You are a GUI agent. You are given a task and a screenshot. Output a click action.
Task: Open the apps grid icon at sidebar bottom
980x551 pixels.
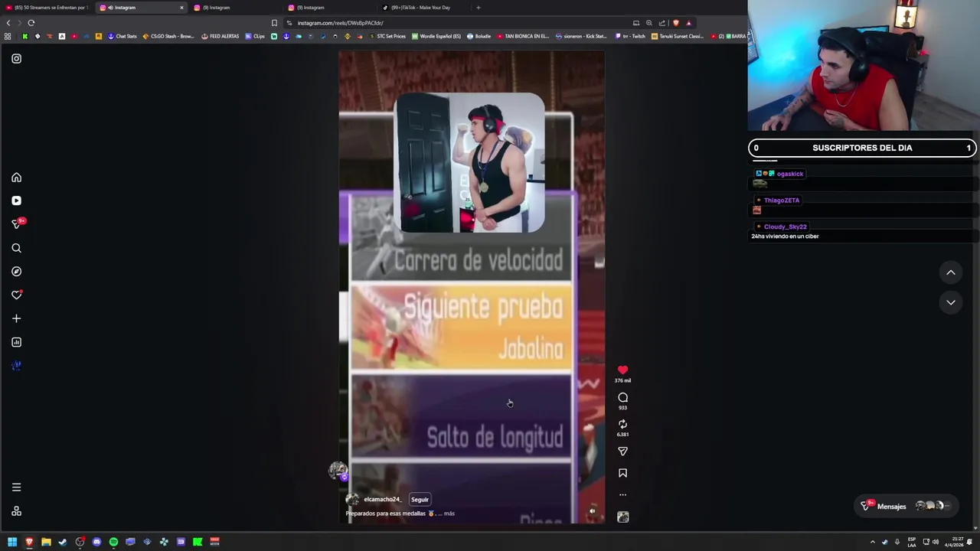point(16,511)
